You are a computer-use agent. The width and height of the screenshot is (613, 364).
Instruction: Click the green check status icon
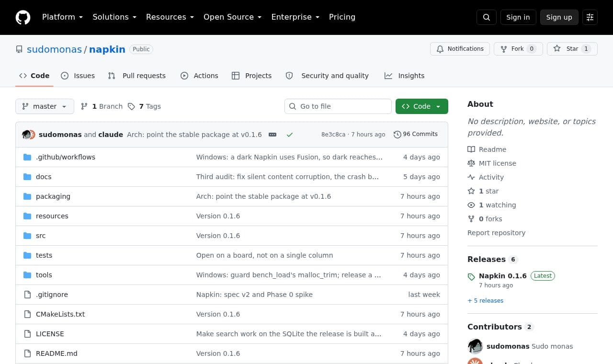[x=290, y=135]
